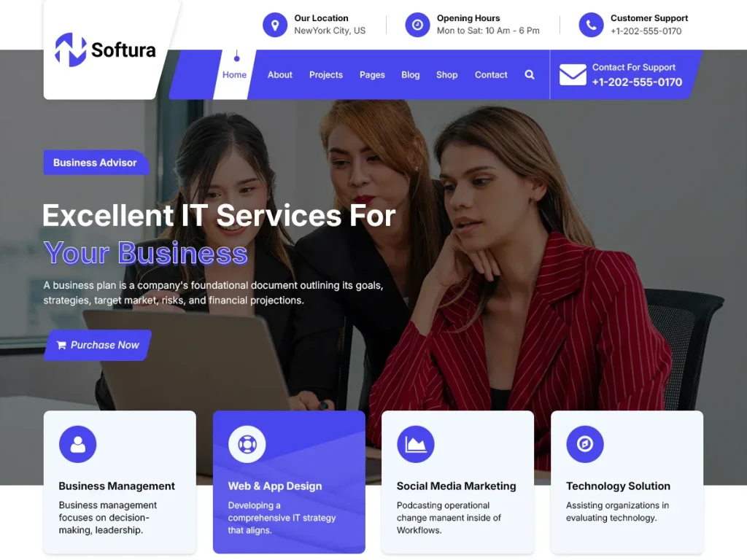The width and height of the screenshot is (747, 560).
Task: Click the Opening Hours clock icon
Action: [417, 25]
